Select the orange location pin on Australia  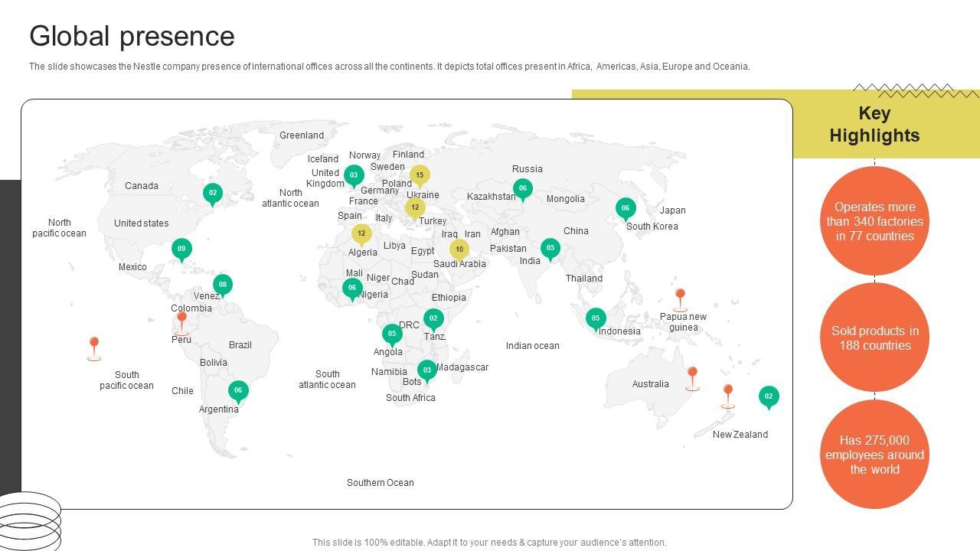(x=692, y=376)
